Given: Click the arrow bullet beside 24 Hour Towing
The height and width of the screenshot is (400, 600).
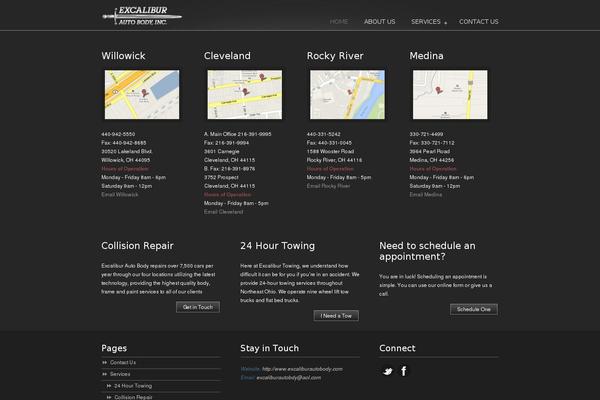Looking at the screenshot, I should (109, 386).
